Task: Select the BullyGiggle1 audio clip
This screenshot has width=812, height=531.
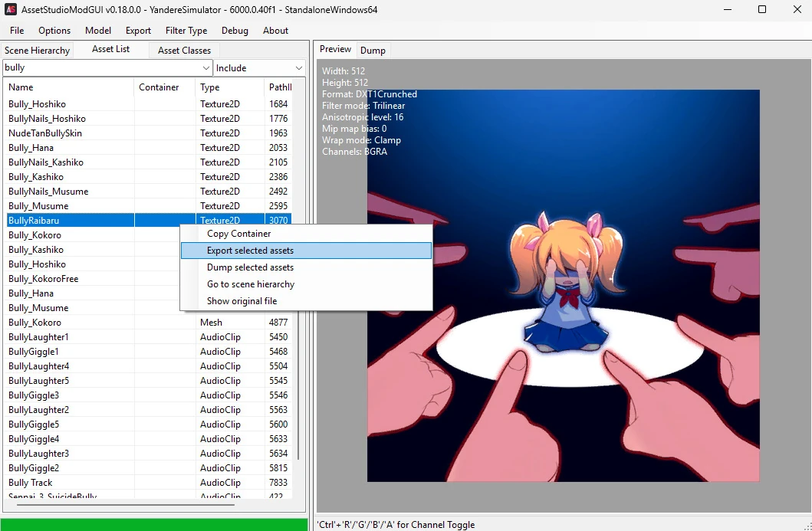Action: (150, 352)
